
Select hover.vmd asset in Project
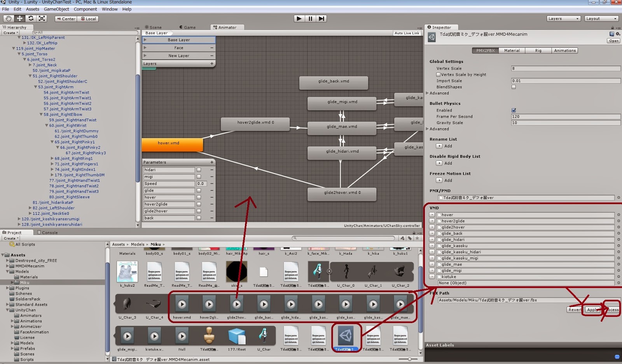pyautogui.click(x=182, y=307)
